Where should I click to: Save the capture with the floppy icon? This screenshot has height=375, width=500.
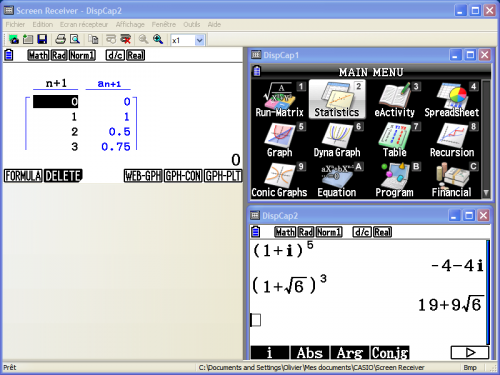click(x=42, y=39)
